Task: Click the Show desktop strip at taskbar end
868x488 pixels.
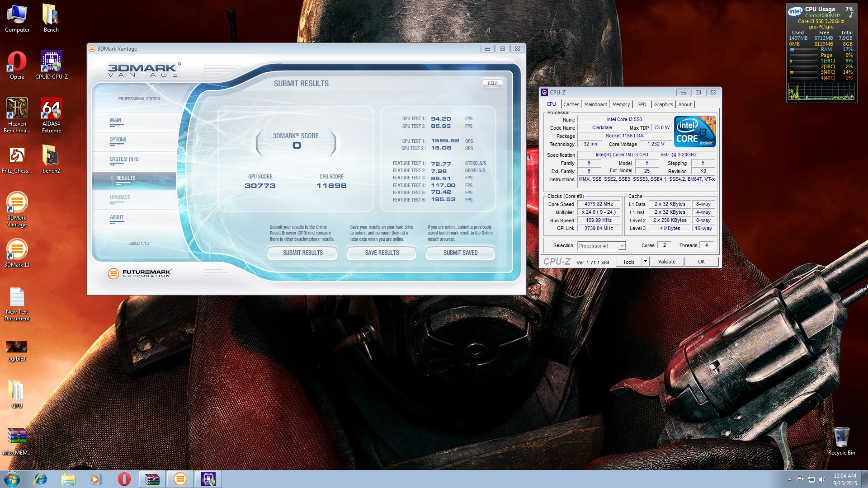Action: 864,479
